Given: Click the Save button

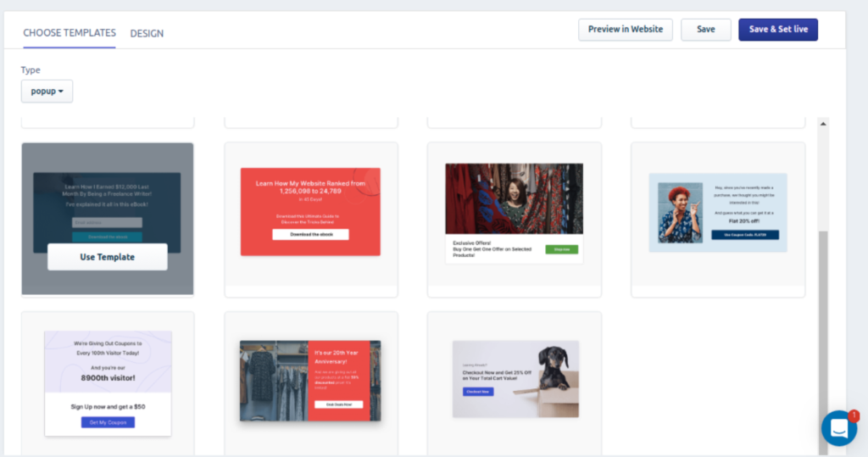Looking at the screenshot, I should click(706, 30).
